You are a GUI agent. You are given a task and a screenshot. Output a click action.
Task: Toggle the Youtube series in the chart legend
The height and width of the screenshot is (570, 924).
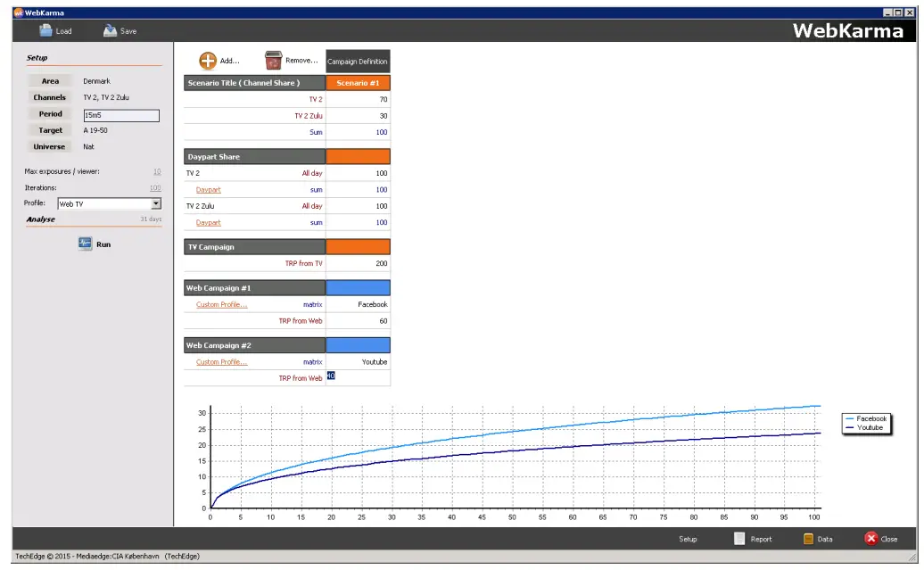tap(866, 427)
